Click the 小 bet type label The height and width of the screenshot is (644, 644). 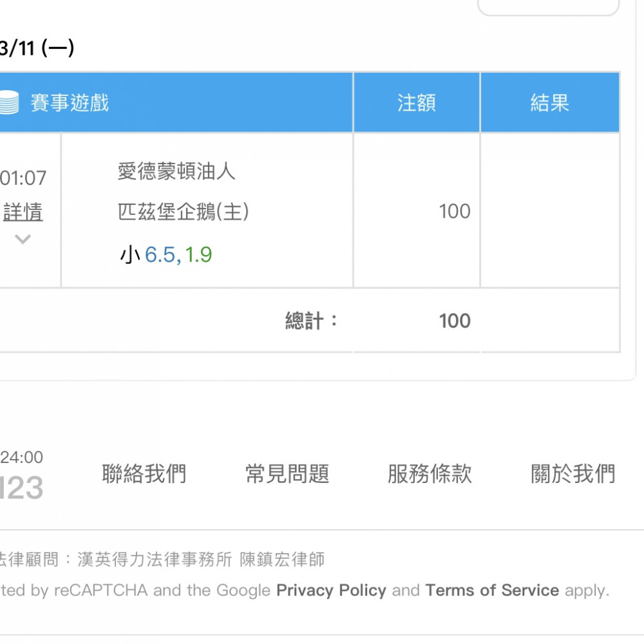pos(130,254)
